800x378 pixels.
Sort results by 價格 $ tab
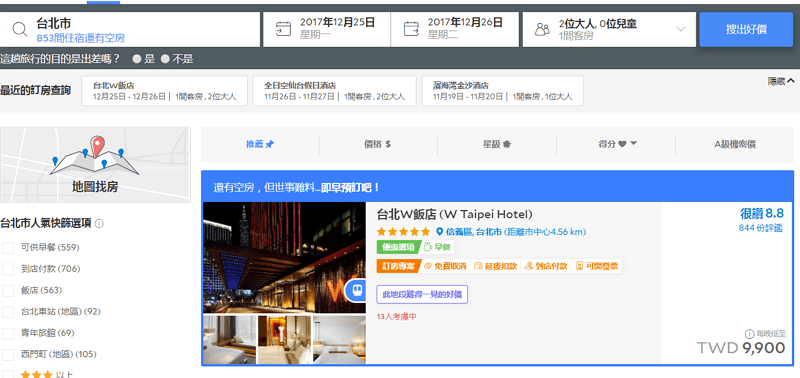click(x=378, y=144)
